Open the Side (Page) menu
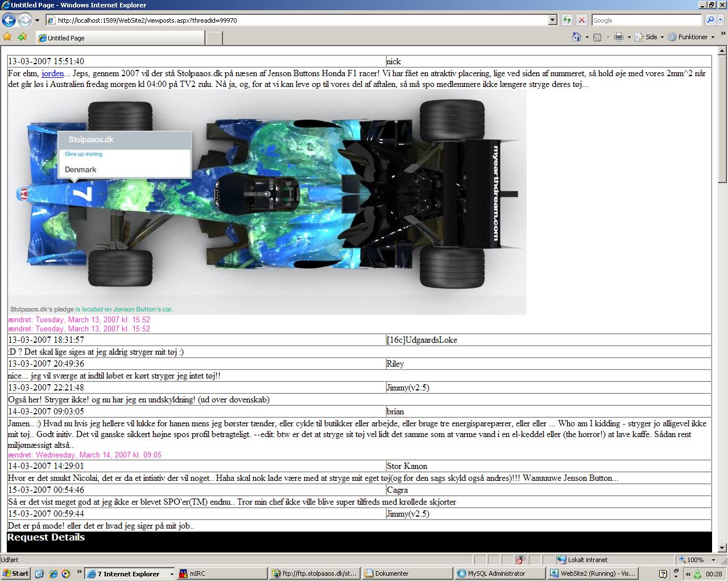This screenshot has height=582, width=728. (x=650, y=37)
